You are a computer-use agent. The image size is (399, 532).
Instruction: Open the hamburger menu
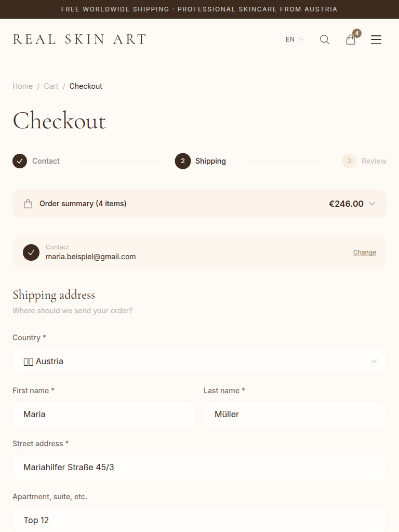pos(376,39)
